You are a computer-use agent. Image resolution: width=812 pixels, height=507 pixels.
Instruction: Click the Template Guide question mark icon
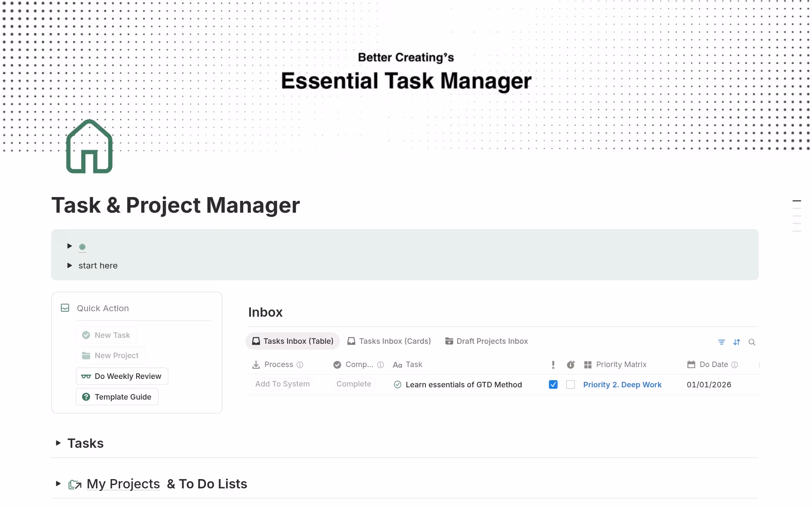click(x=86, y=397)
